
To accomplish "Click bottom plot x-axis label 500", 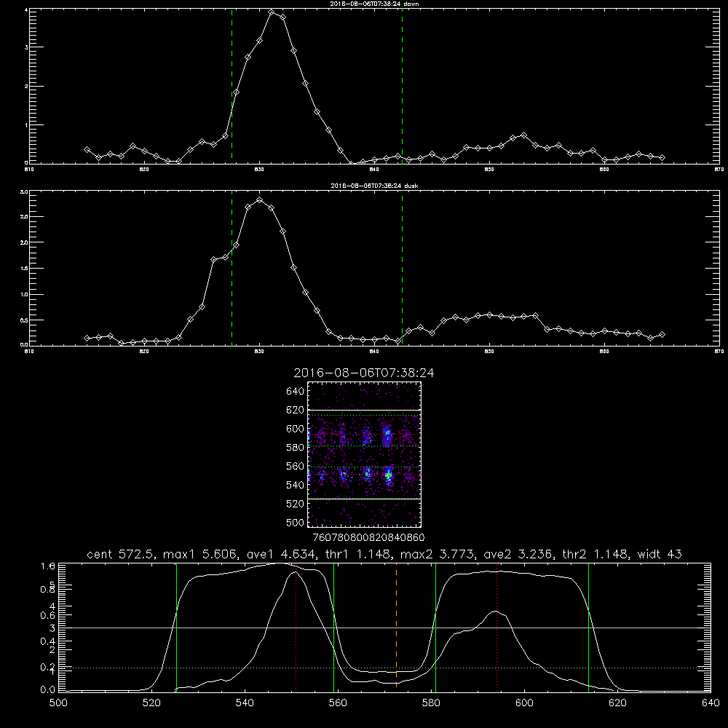I will coord(58,703).
